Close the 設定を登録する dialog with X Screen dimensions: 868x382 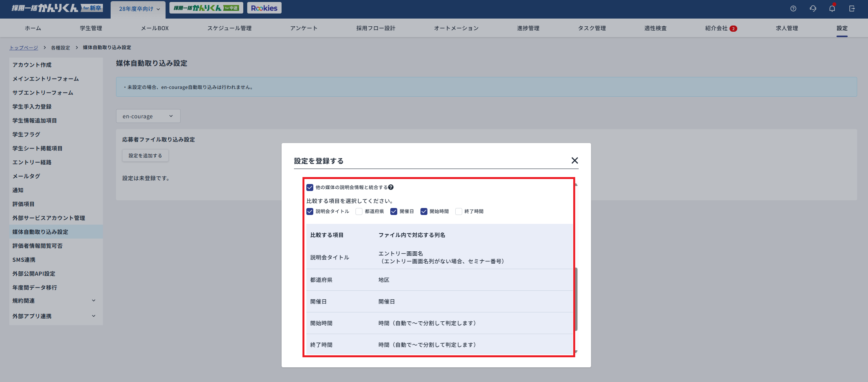574,160
